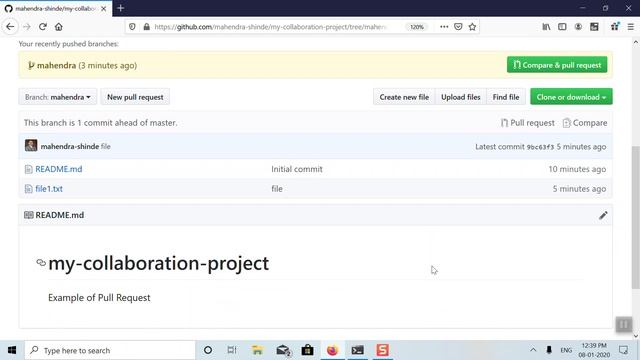Image resolution: width=640 pixels, height=360 pixels.
Task: Open tracking protection shield in address bar
Action: pos(132,27)
